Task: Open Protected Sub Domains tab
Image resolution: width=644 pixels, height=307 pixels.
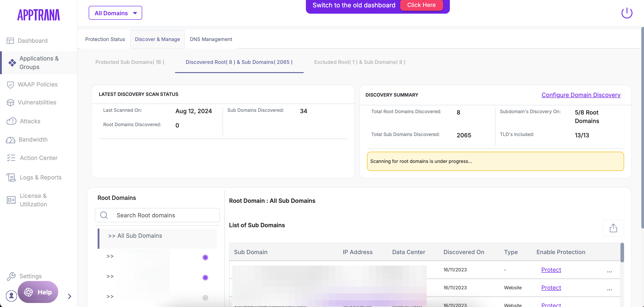Action: click(129, 62)
